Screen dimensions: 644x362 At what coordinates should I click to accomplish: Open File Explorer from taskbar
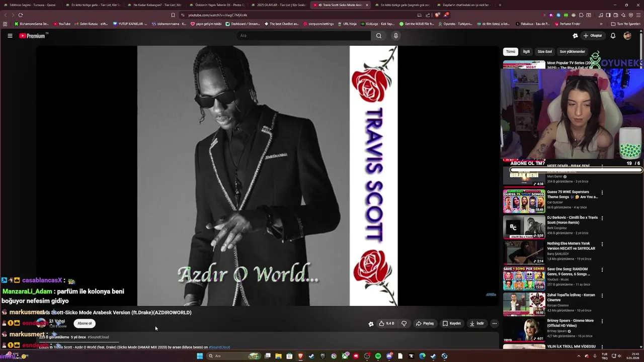pyautogui.click(x=278, y=356)
